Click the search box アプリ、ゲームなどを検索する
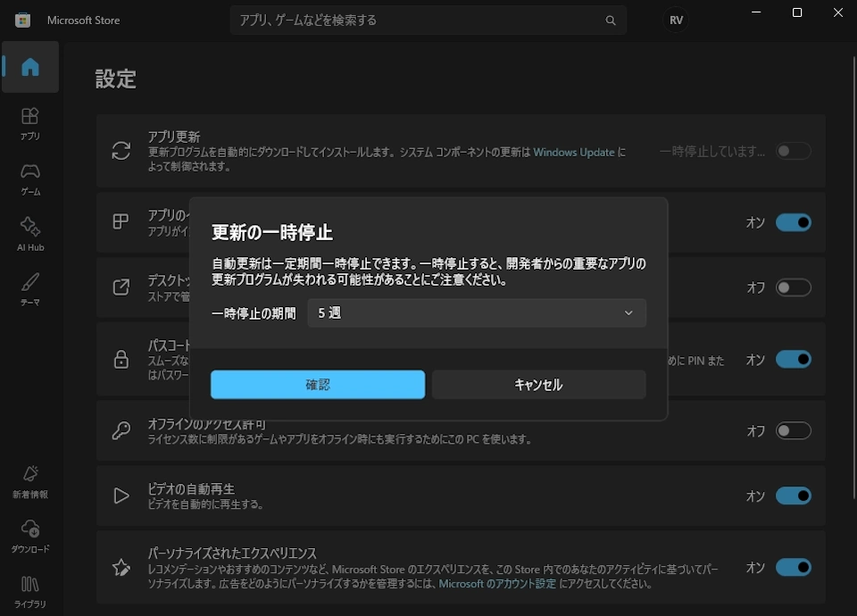The width and height of the screenshot is (857, 616). 428,21
